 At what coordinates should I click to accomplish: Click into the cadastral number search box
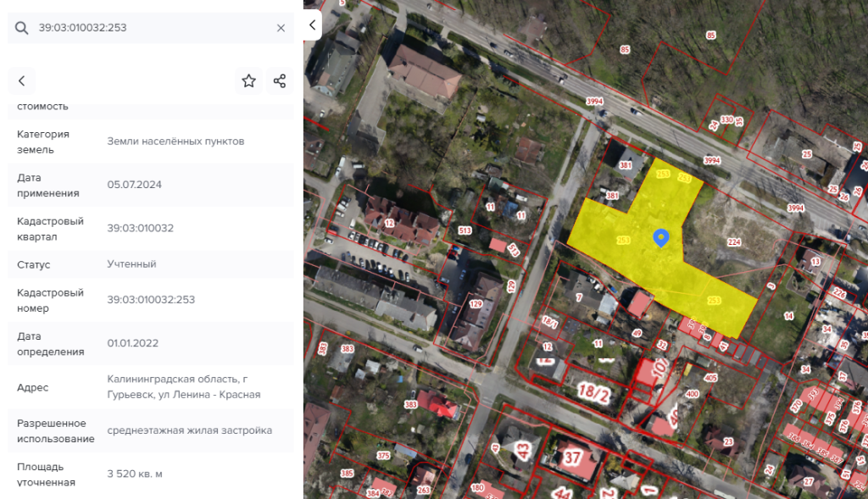pyautogui.click(x=153, y=28)
